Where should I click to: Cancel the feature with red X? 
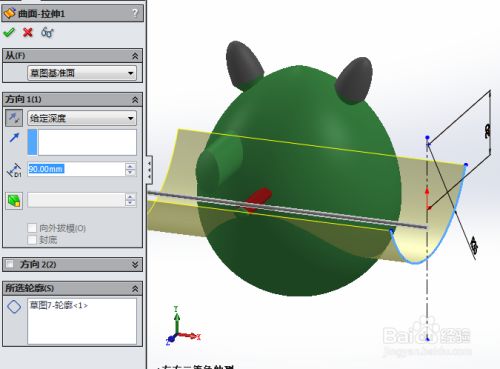click(28, 32)
